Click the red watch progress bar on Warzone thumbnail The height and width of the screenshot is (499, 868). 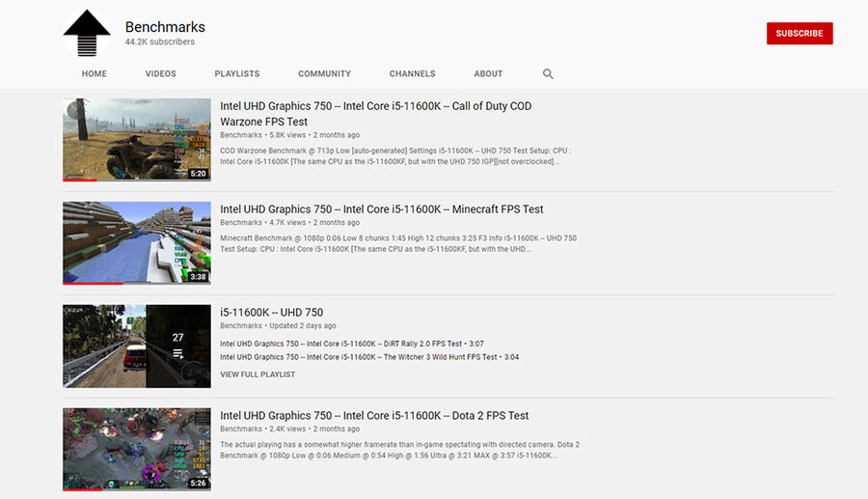[x=80, y=180]
